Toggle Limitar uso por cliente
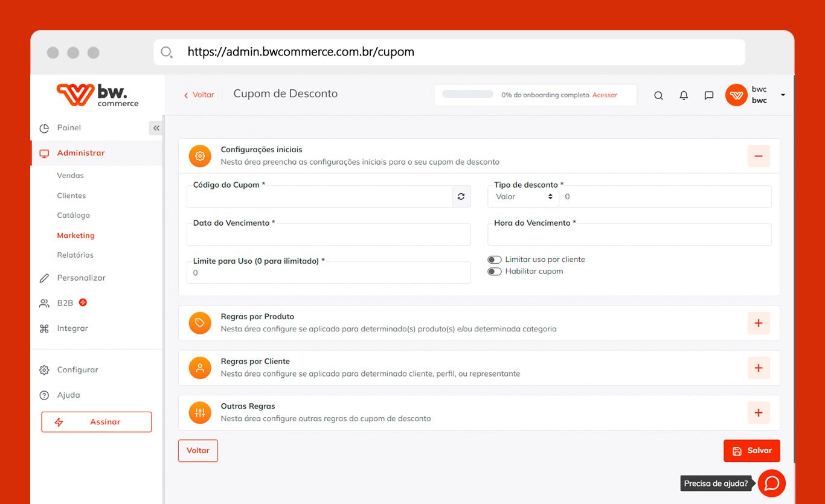 495,260
